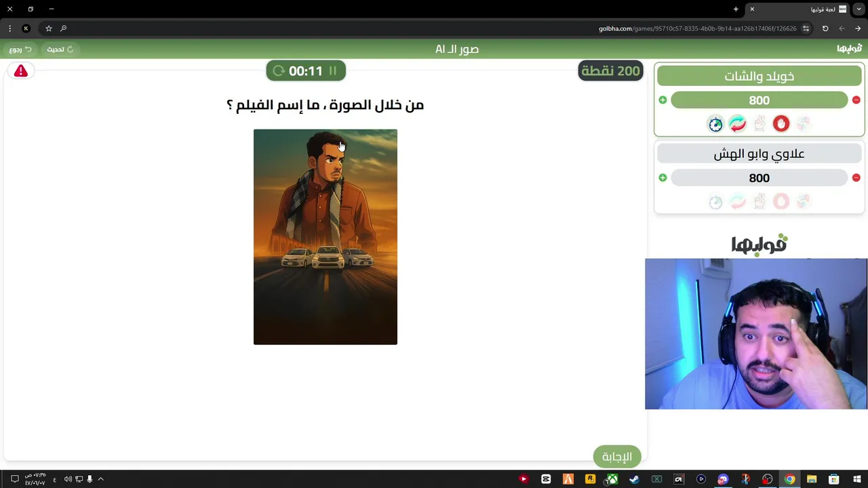The width and height of the screenshot is (868, 488).
Task: Use the swap-arrows lifeline for خويلد والشات
Action: click(737, 123)
